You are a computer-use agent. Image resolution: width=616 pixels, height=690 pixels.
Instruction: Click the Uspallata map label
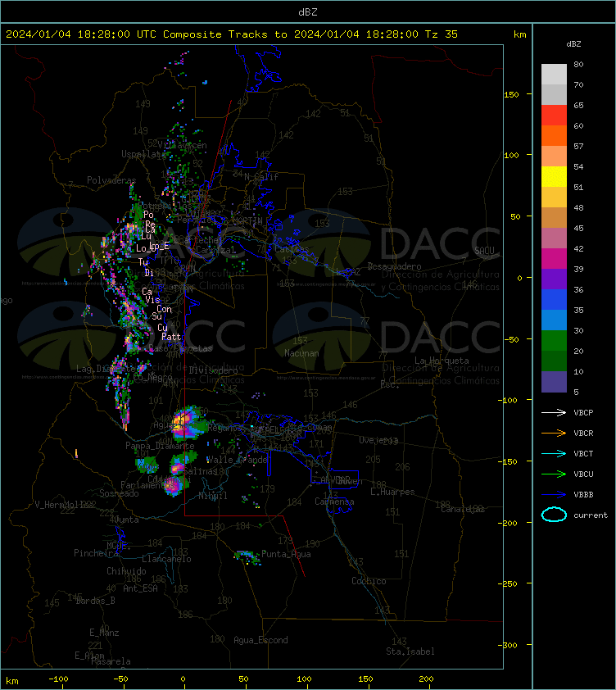pos(143,154)
